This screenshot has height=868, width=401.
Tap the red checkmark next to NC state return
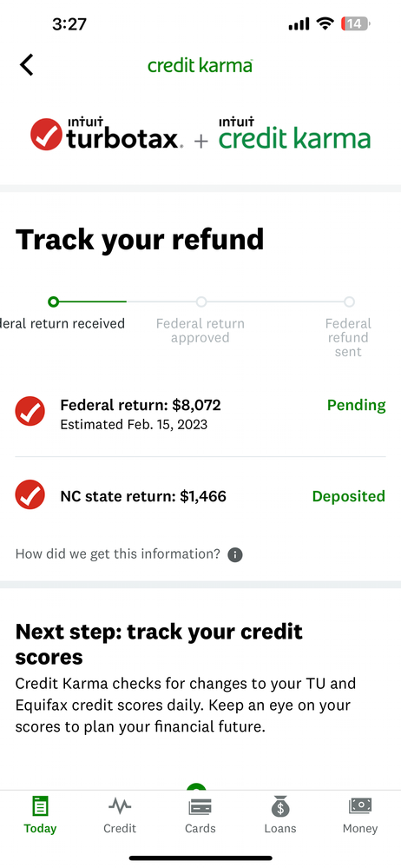30,495
